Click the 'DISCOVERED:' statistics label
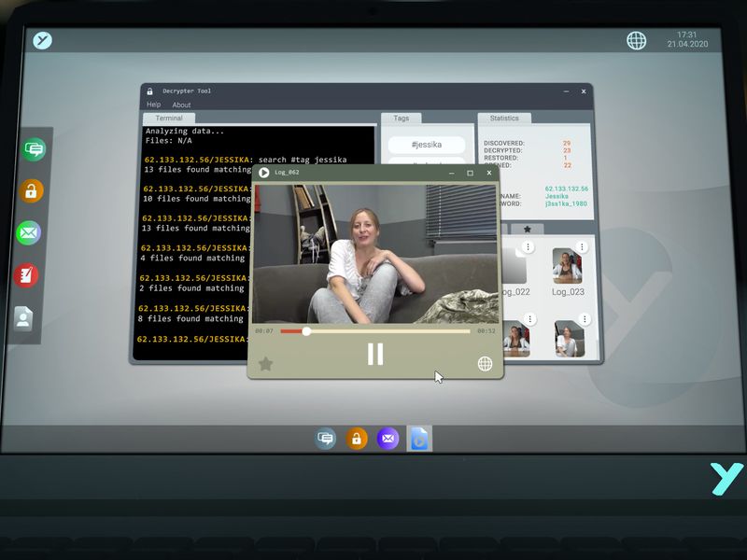The height and width of the screenshot is (560, 747). [504, 143]
